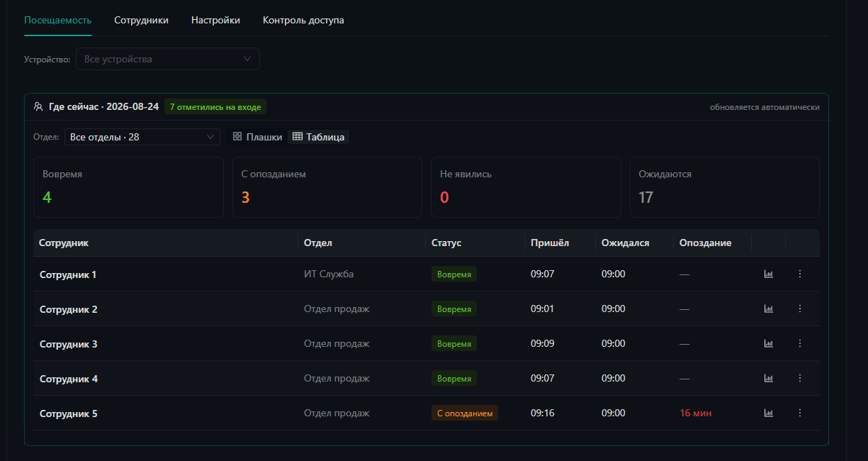Open statistics chart for Сотрудник 4
The image size is (868, 461).
pos(768,378)
